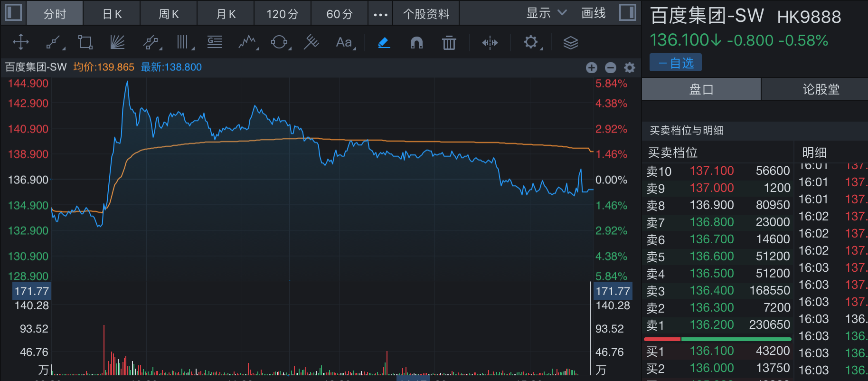The width and height of the screenshot is (868, 381).
Task: Toggle the magnet snap mode
Action: tap(416, 43)
